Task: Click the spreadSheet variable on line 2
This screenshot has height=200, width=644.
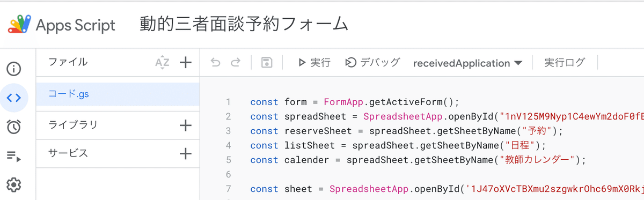Action: click(x=316, y=116)
